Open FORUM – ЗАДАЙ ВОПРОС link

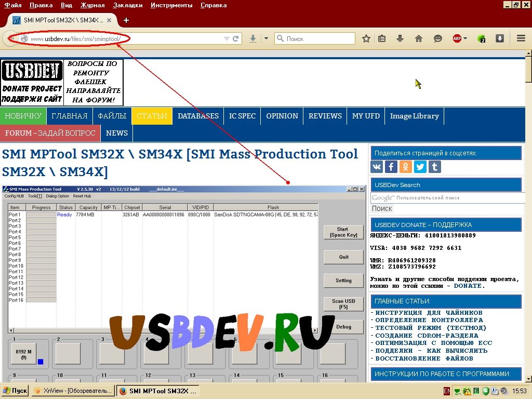click(50, 133)
